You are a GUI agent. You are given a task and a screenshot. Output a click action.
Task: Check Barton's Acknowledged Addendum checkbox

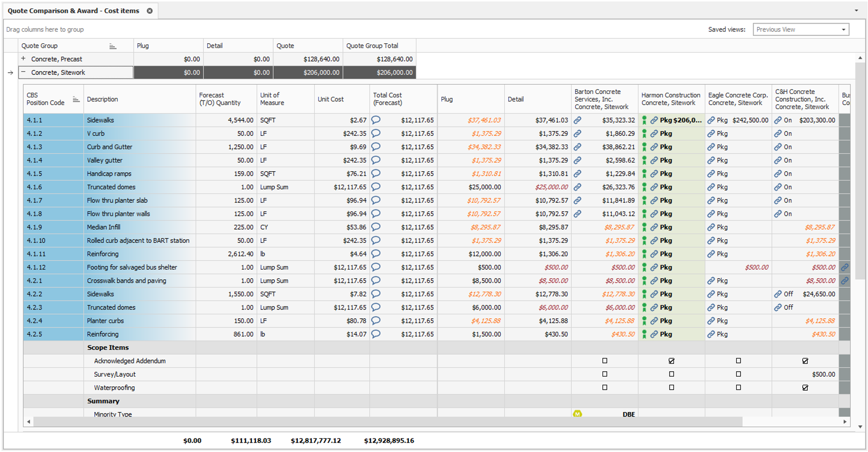coord(604,361)
